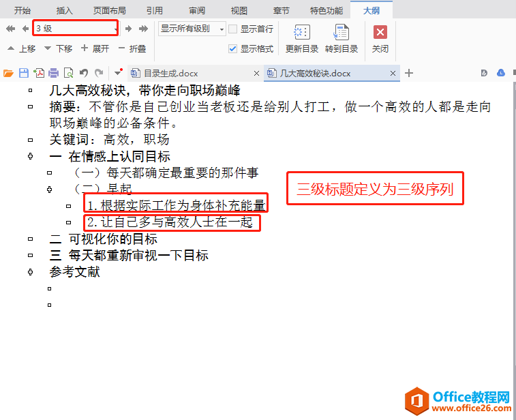Click the 关键词：高效，职场 line
This screenshot has height=420, width=516.
109,140
